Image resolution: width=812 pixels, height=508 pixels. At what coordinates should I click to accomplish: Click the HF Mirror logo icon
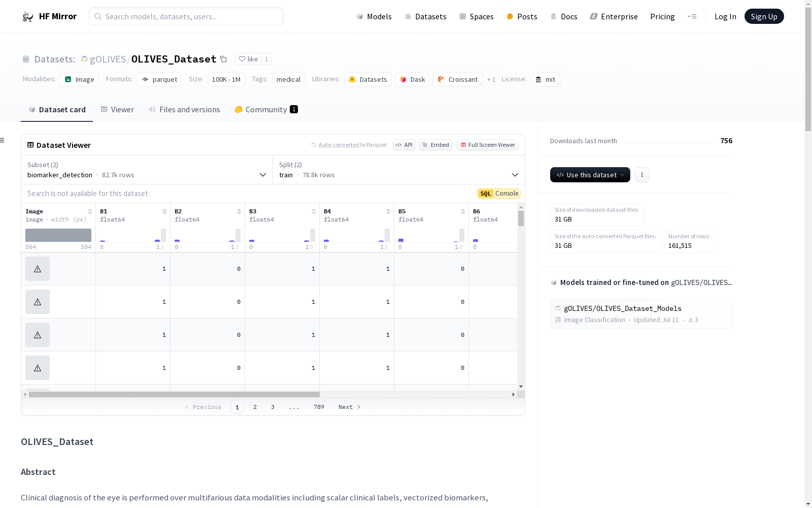[28, 17]
